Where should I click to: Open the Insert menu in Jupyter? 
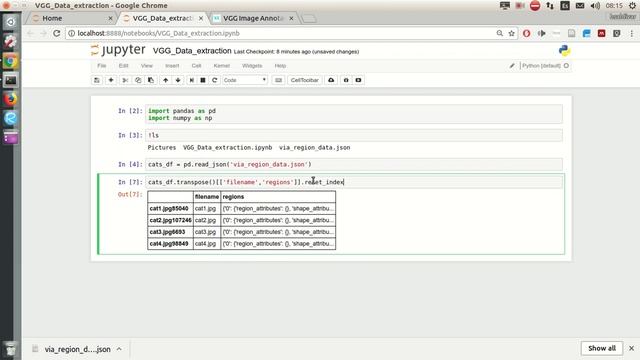(172, 66)
